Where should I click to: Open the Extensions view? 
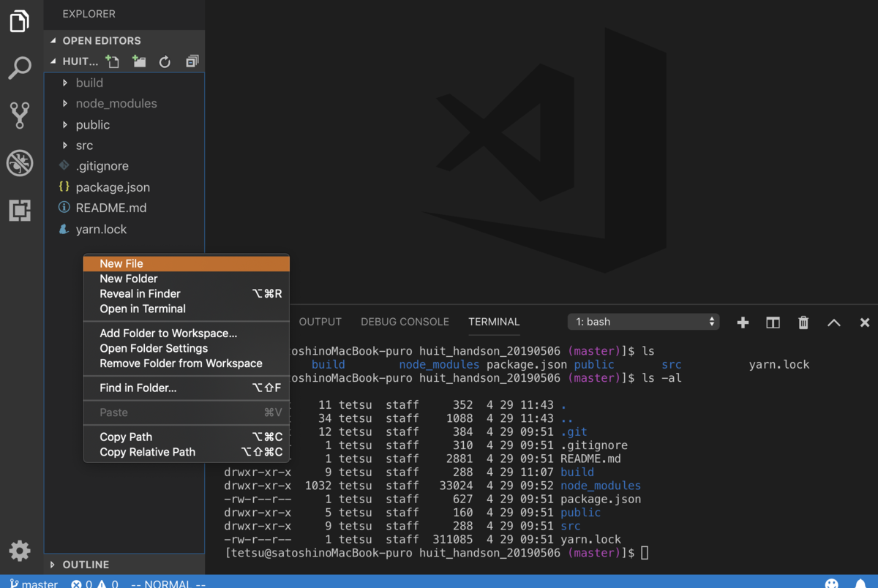[x=20, y=211]
